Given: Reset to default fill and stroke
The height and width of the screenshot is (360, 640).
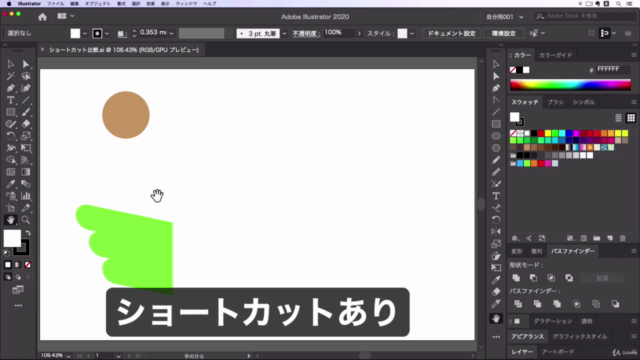Looking at the screenshot, I should (7, 253).
